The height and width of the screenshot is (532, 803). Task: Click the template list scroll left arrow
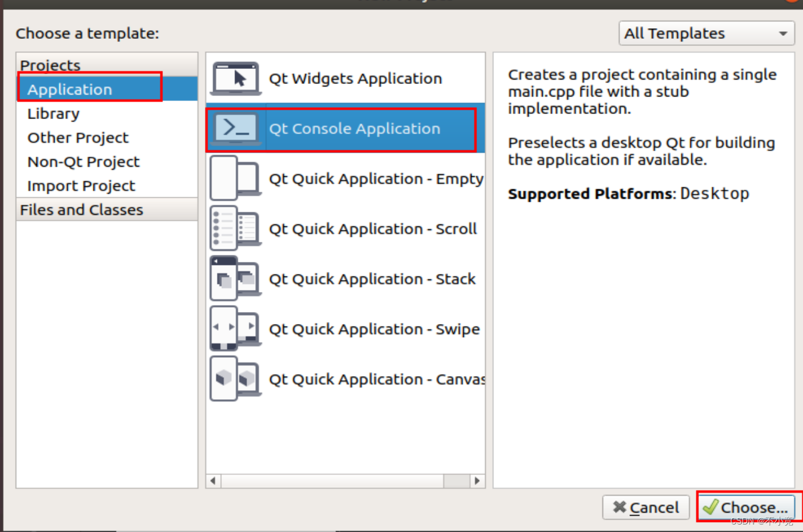coord(213,481)
